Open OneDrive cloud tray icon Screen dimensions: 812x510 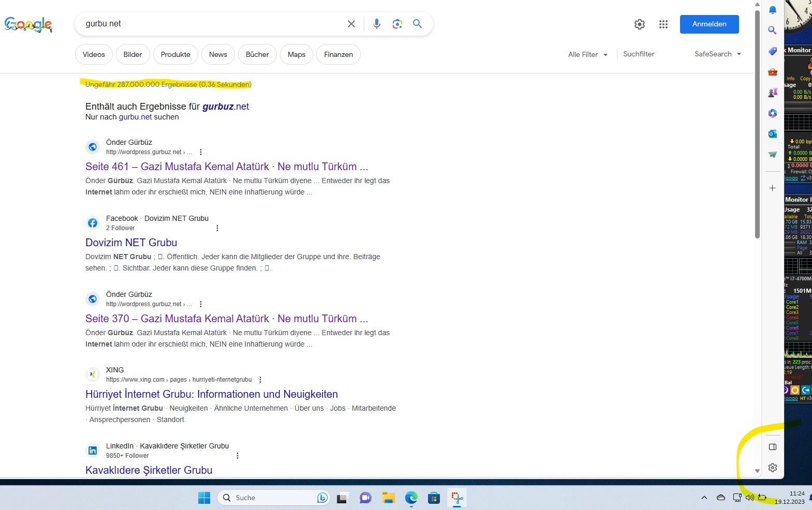point(721,498)
